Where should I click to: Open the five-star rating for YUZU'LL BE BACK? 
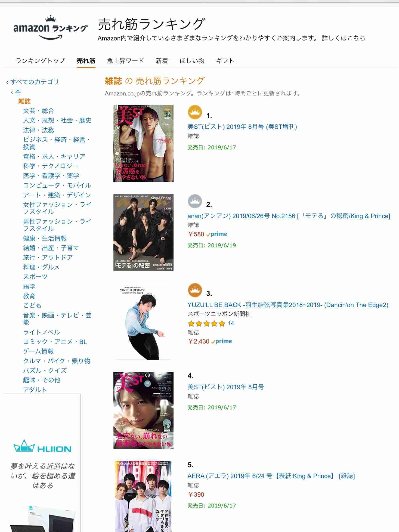tap(206, 323)
